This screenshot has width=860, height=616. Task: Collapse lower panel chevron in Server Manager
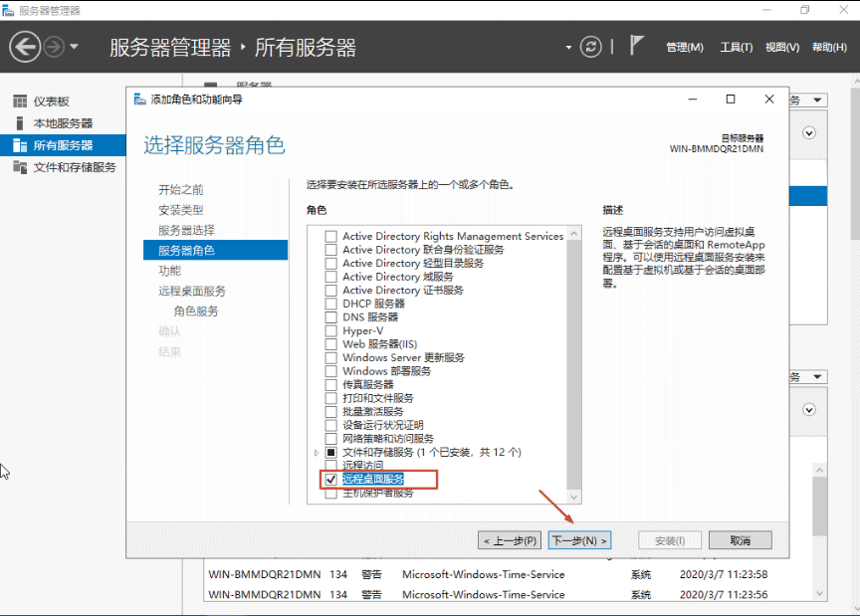pyautogui.click(x=809, y=410)
